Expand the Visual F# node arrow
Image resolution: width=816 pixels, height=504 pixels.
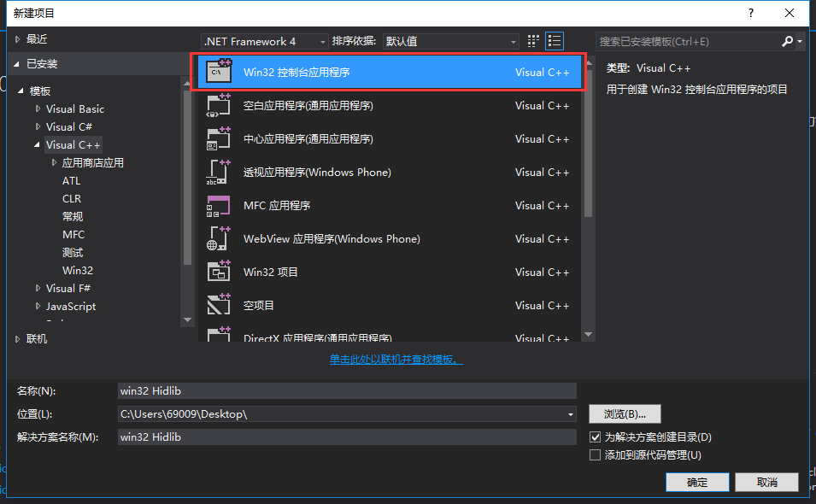(x=38, y=288)
